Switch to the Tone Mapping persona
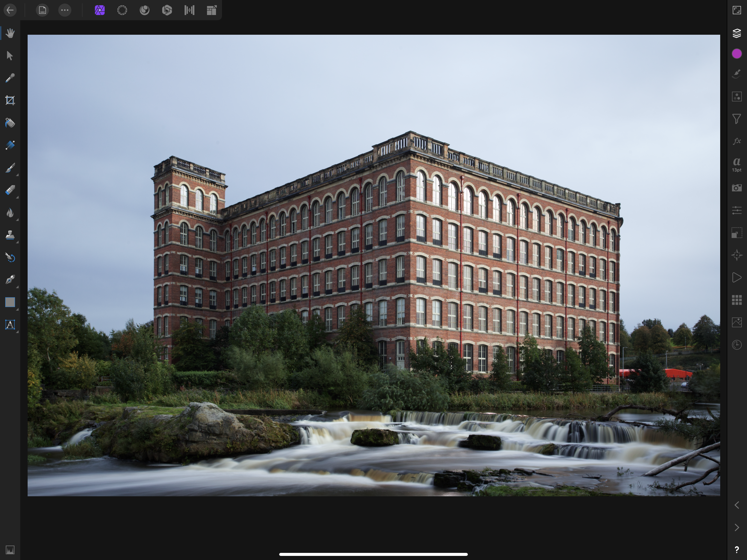The height and width of the screenshot is (560, 747). point(189,10)
